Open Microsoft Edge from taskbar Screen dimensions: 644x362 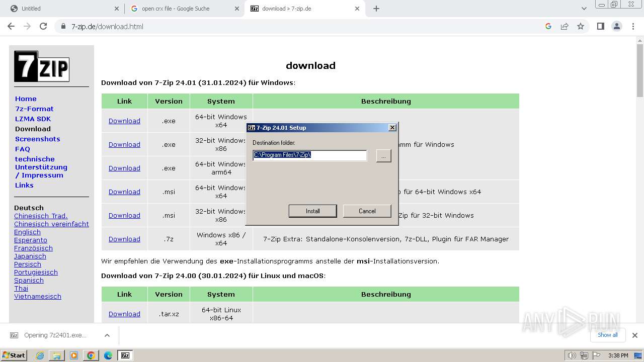click(x=108, y=355)
